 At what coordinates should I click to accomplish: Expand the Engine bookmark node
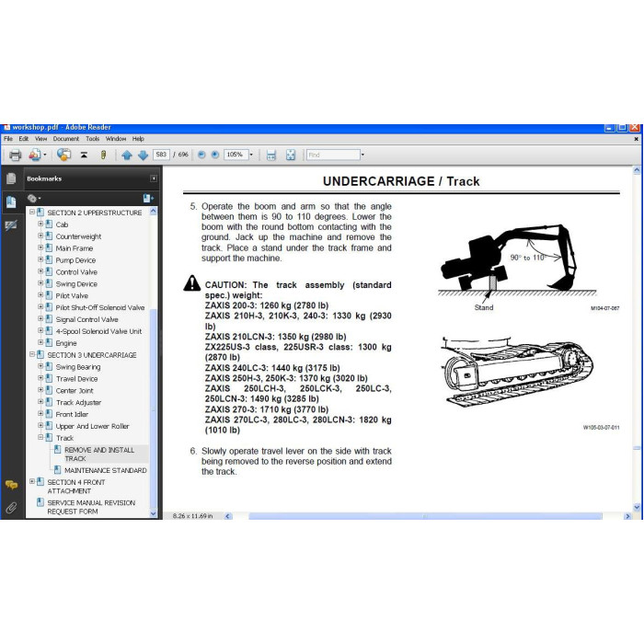tap(40, 342)
